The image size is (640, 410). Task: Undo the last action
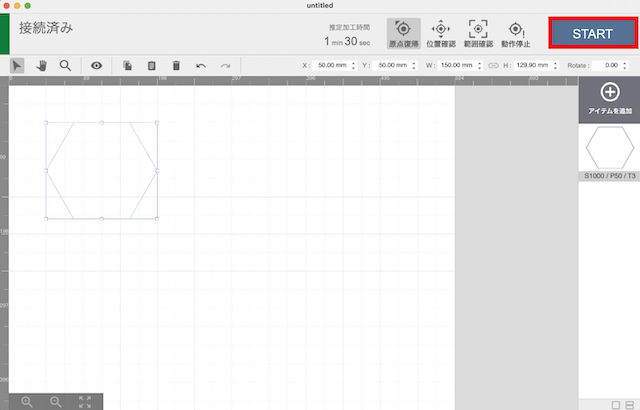coord(201,65)
